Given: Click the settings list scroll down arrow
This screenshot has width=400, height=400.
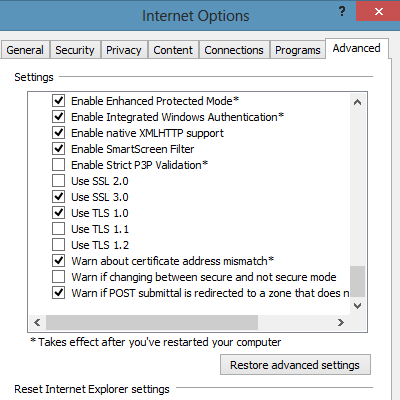Looking at the screenshot, I should pos(357,306).
